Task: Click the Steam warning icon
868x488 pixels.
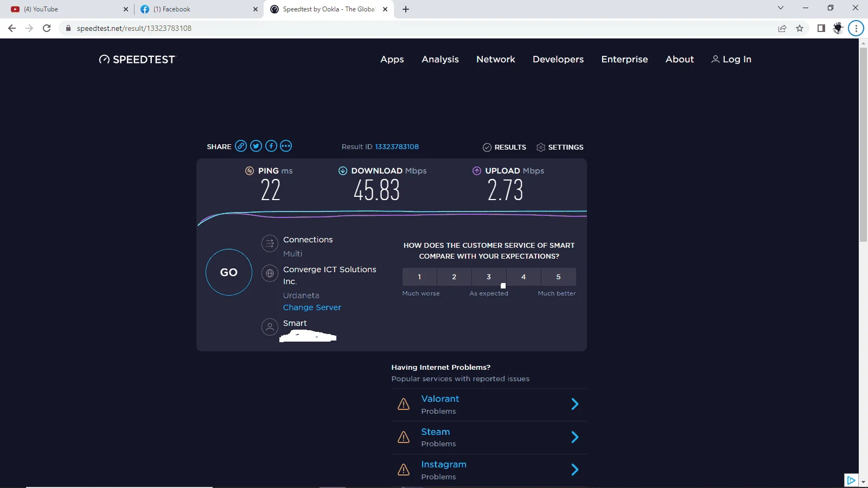Action: pos(404,437)
